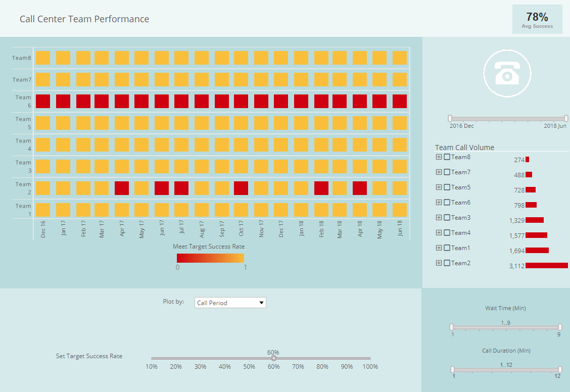The height and width of the screenshot is (392, 570).
Task: Click the Call Center Team Performance title
Action: (83, 19)
